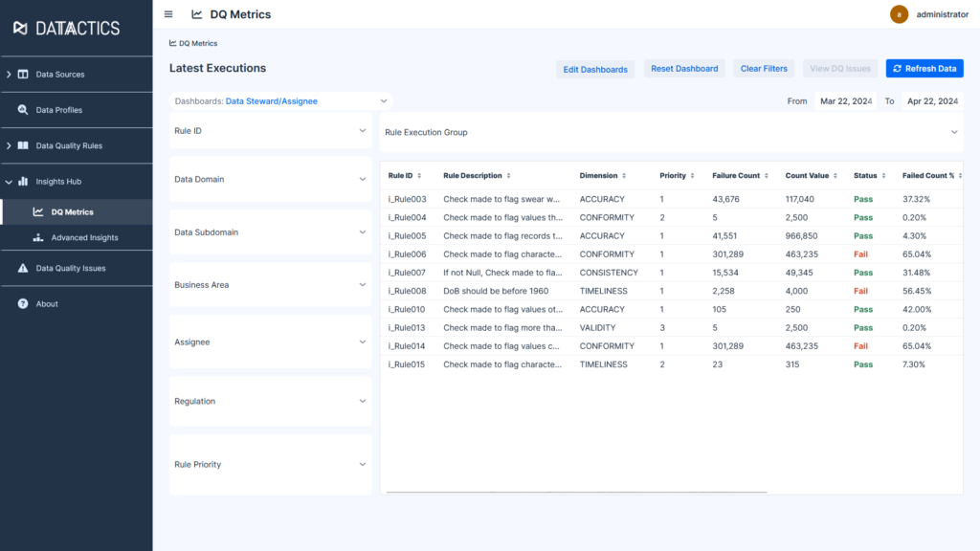This screenshot has width=980, height=551.
Task: Expand the Data Domain filter
Action: [x=364, y=178]
